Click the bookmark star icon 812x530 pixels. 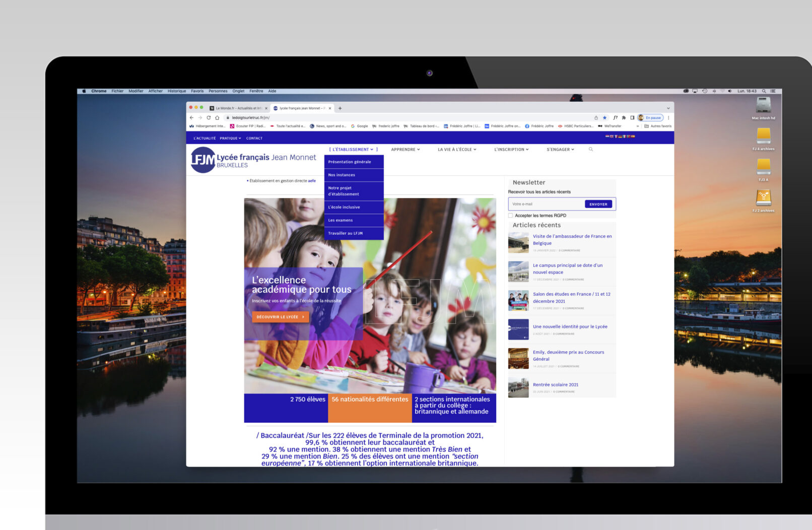pyautogui.click(x=604, y=117)
